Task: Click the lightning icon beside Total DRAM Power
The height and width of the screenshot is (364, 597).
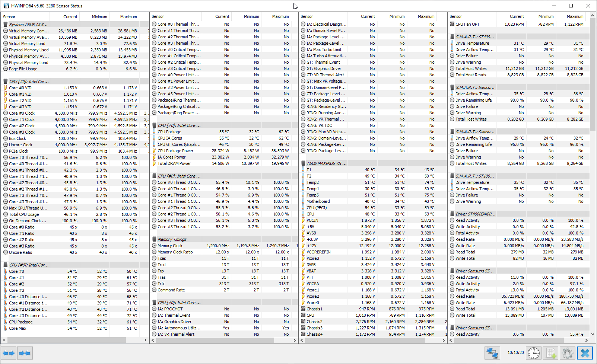Action: click(154, 163)
